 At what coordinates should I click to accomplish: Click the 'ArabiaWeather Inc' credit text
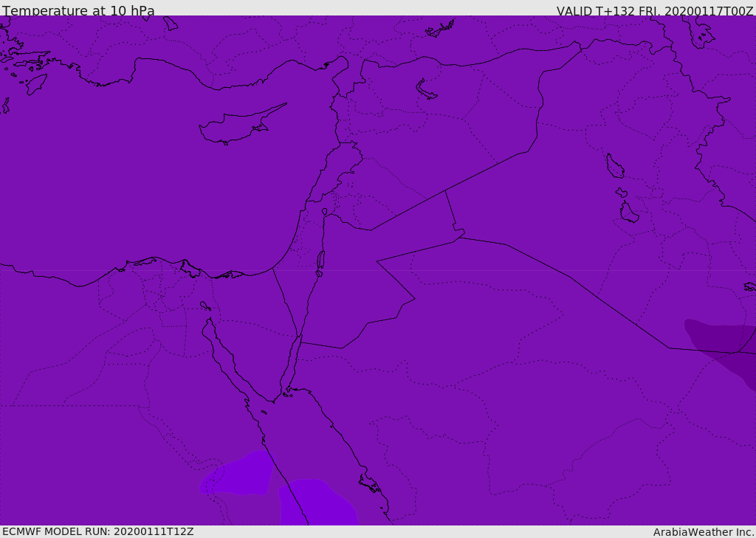tap(703, 532)
